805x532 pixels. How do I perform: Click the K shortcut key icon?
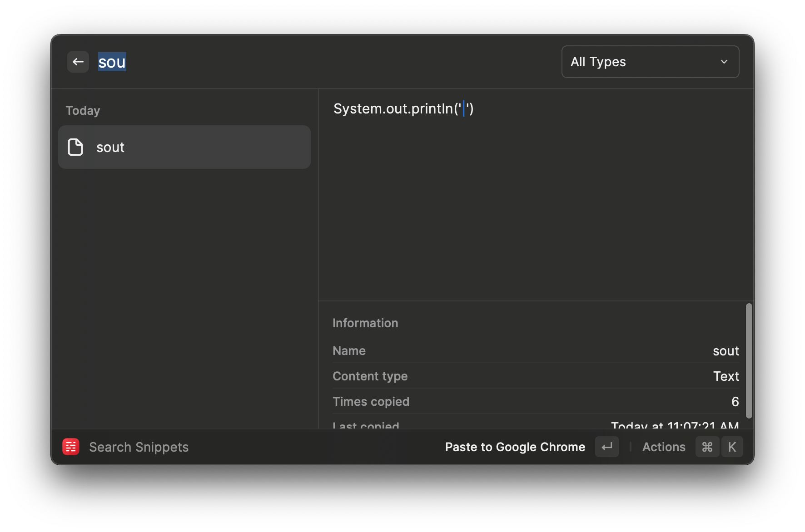[732, 447]
